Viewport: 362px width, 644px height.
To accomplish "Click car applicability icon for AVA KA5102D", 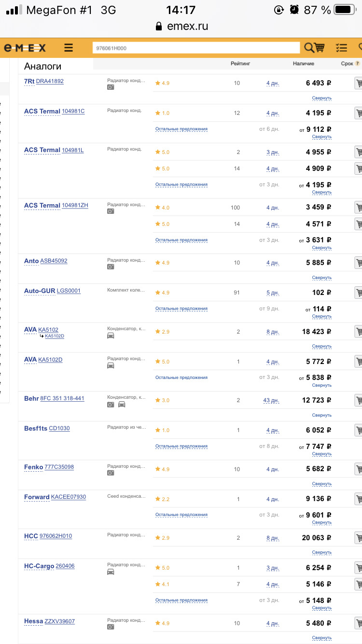I will point(111,365).
